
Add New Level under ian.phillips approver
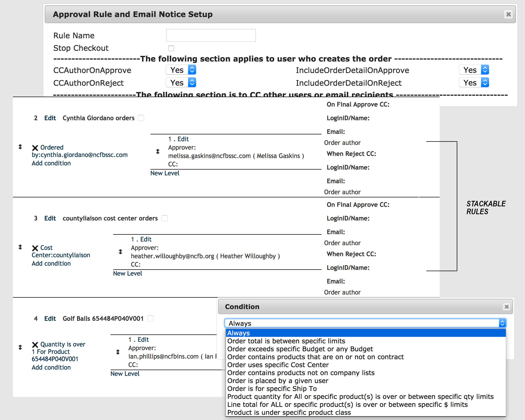click(x=125, y=374)
